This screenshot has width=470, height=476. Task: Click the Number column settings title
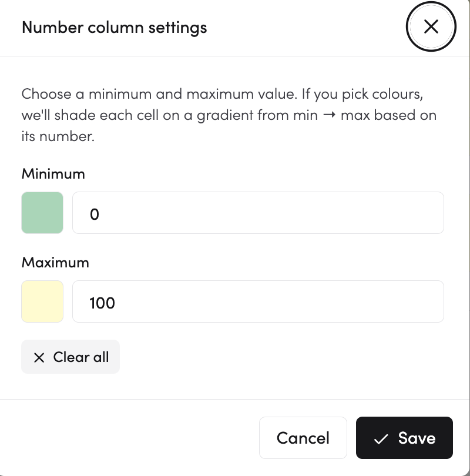point(114,27)
